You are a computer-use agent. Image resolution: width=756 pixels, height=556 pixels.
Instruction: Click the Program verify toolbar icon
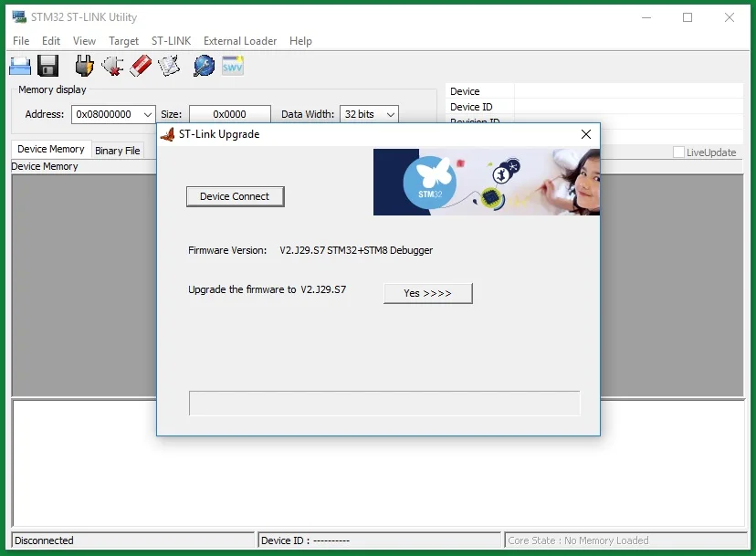tap(169, 66)
